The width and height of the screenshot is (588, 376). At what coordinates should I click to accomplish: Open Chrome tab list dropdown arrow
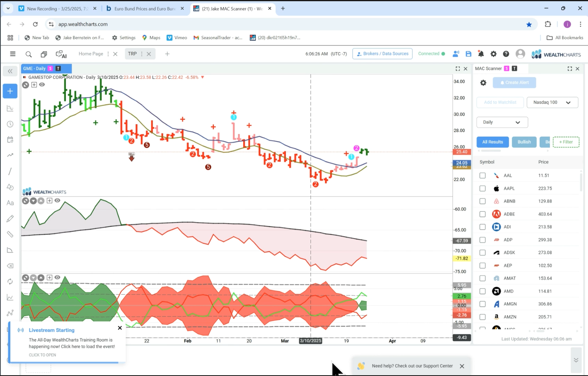coord(8,8)
